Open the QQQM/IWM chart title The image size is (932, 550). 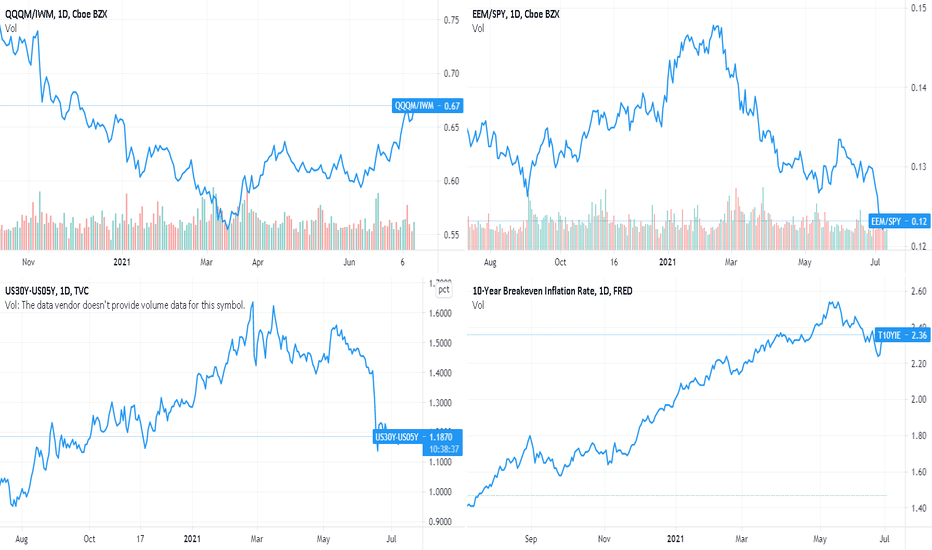tap(56, 14)
